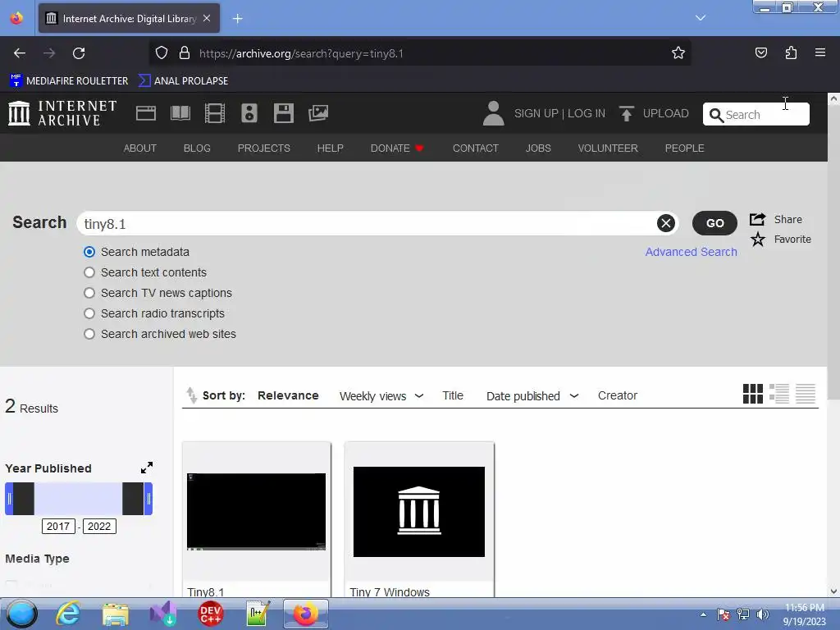Open the Save to Pocket icon
Viewport: 840px width, 630px height.
(x=761, y=52)
